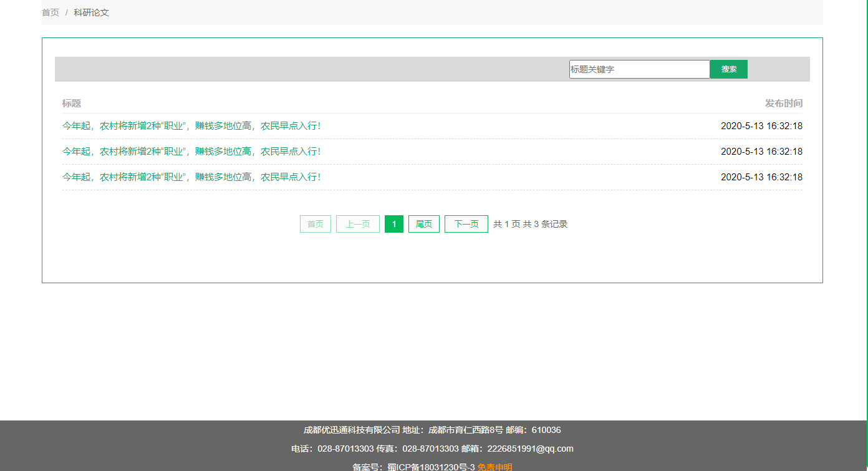Open the orange 免责申明 footer link

[x=495, y=467]
